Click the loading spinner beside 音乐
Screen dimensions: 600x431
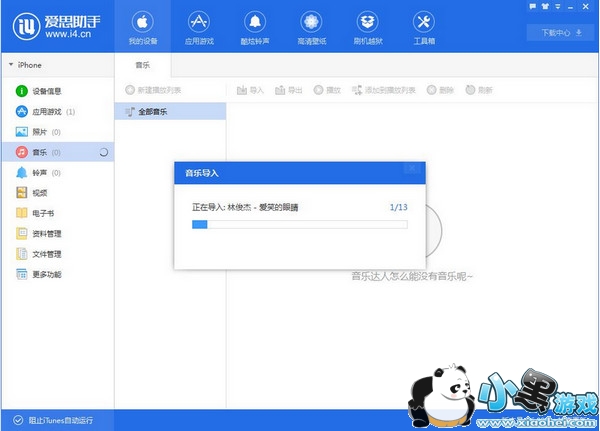[x=103, y=152]
